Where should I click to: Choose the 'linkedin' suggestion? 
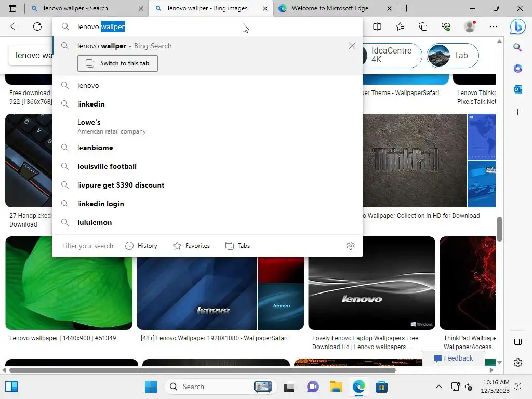[x=207, y=104]
